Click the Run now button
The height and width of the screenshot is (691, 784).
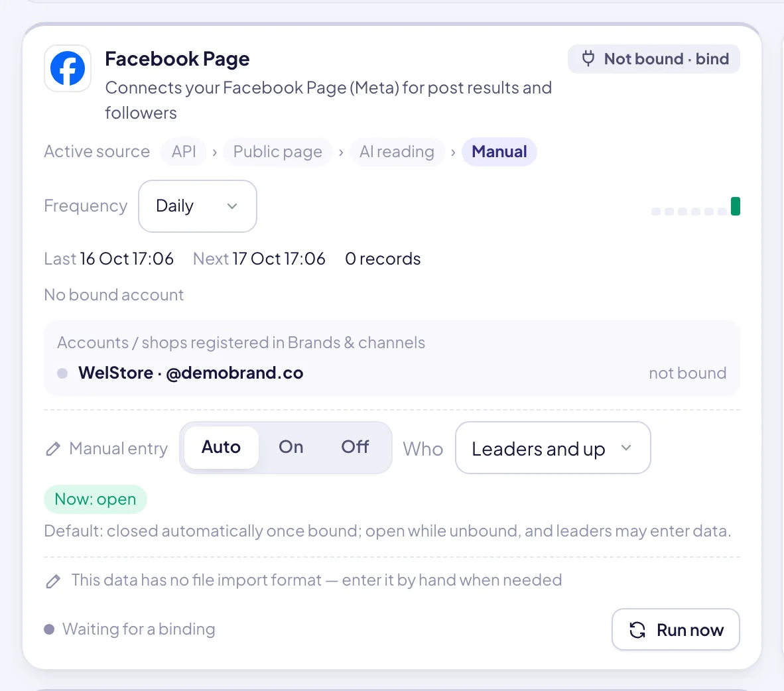click(675, 629)
